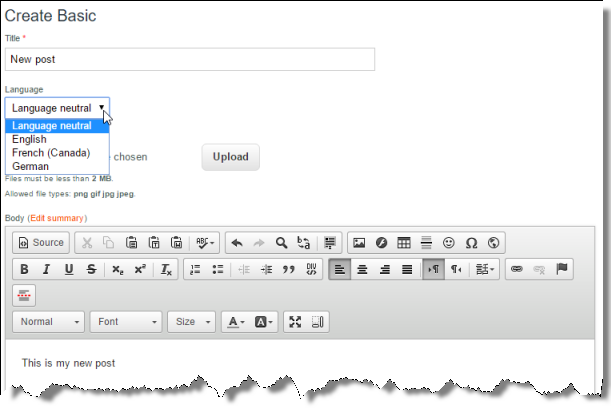
Task: Insert a special character with omega icon
Action: (x=471, y=242)
